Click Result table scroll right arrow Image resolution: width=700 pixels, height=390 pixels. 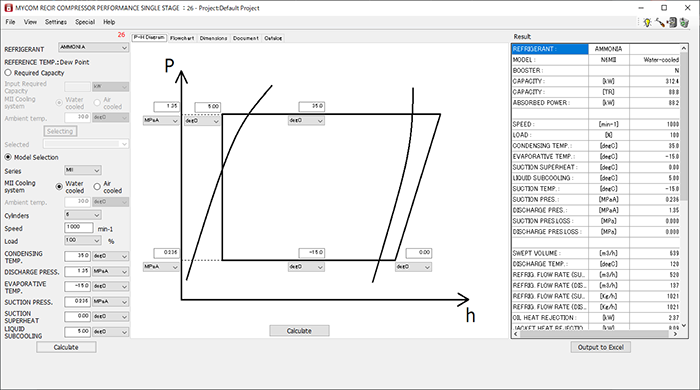point(675,334)
